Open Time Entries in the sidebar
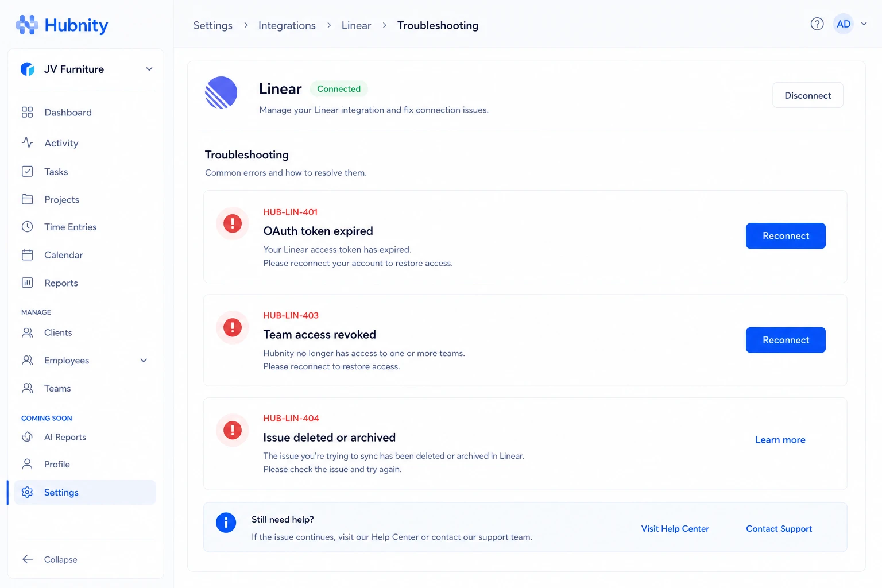This screenshot has height=588, width=882. 85,227
